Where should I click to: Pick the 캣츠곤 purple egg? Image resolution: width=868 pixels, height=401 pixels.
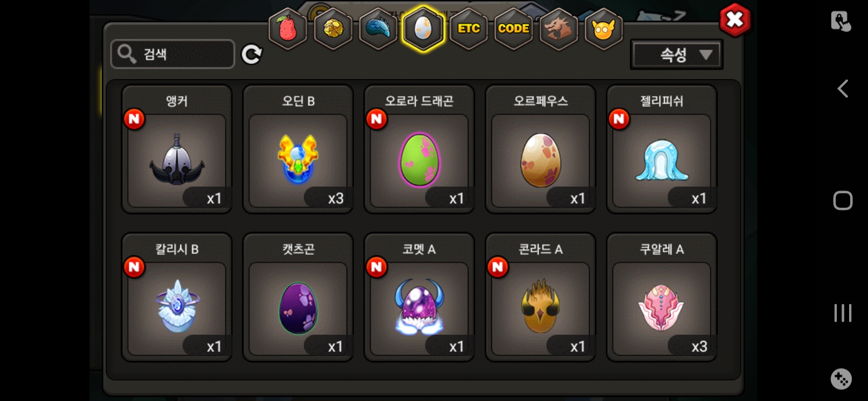click(x=298, y=297)
